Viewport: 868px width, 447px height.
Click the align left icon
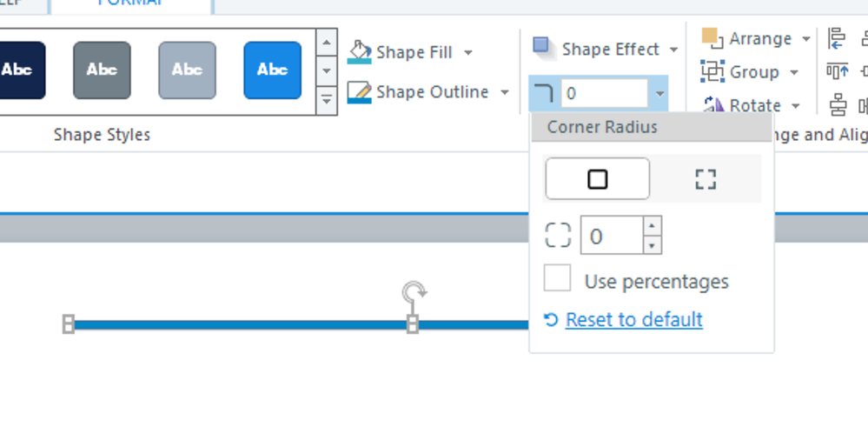pos(837,38)
